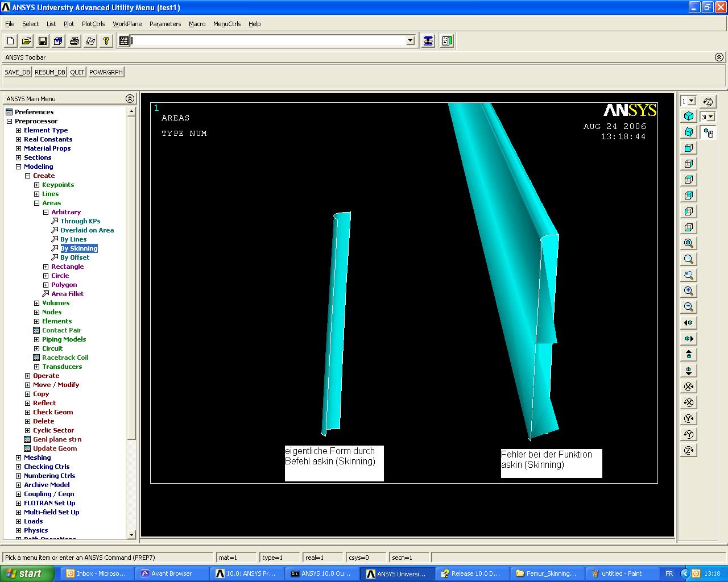The width and height of the screenshot is (728, 582).
Task: Click the ANSYS command input field
Action: [268, 41]
